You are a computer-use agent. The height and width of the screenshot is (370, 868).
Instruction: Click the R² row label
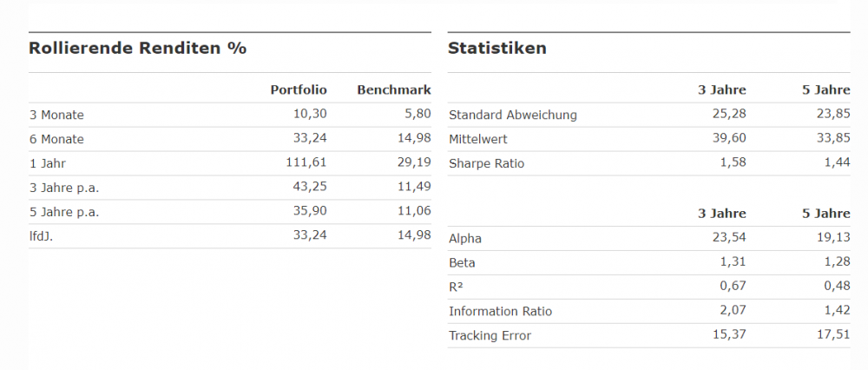(x=457, y=287)
